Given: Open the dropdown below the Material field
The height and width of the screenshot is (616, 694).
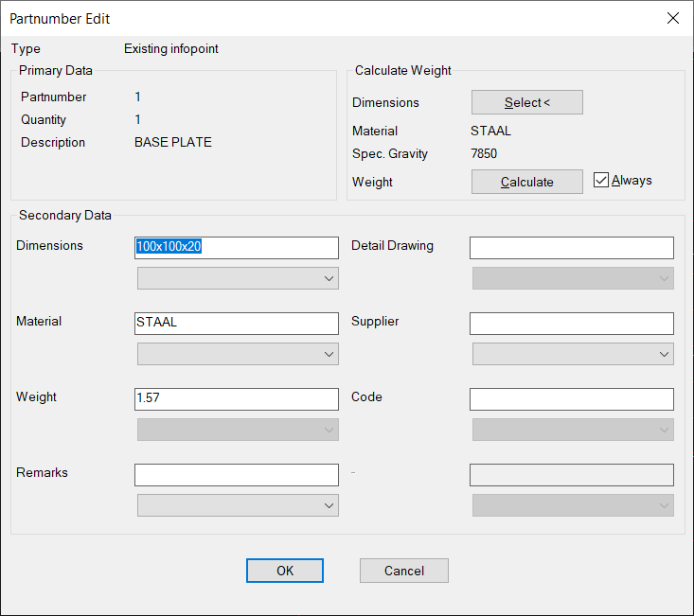Looking at the screenshot, I should pos(238,354).
